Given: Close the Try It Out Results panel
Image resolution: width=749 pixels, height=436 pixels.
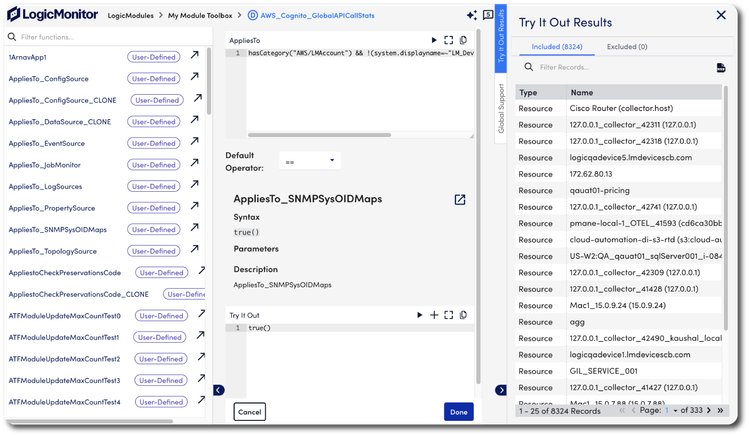Looking at the screenshot, I should coord(721,15).
